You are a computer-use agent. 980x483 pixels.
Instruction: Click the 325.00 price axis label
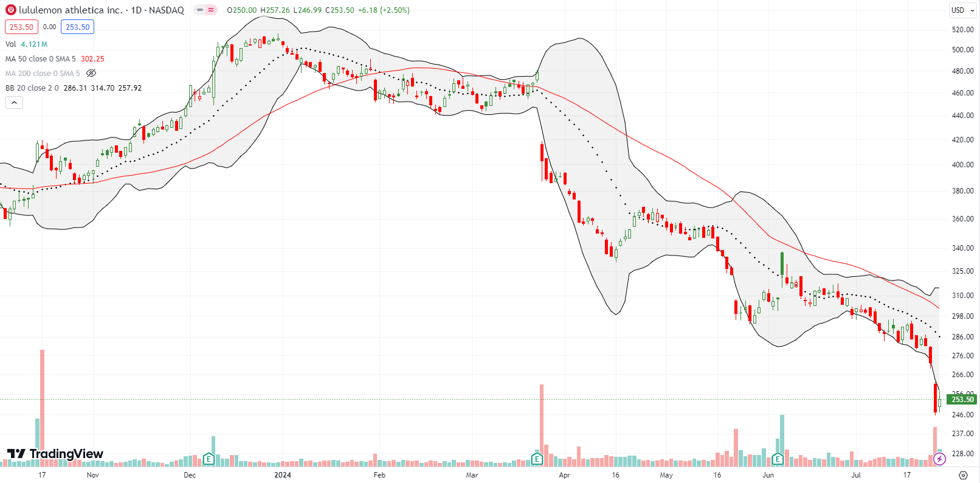click(962, 271)
